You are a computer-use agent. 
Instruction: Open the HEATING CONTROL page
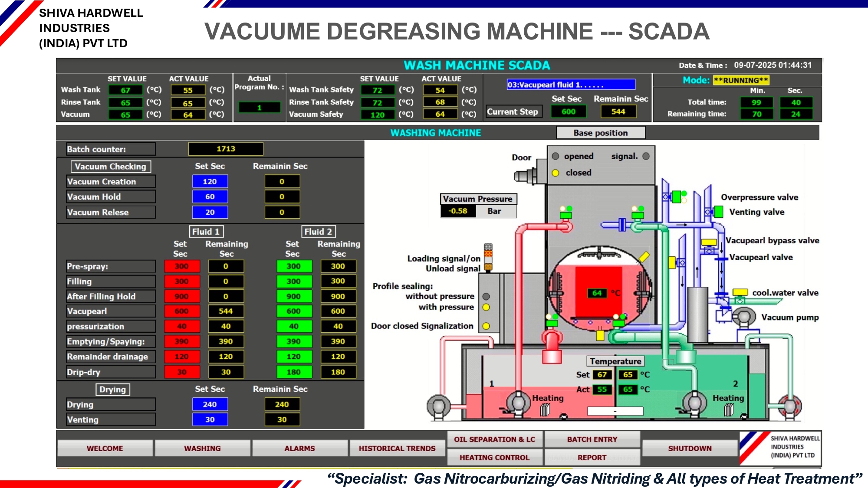point(494,457)
